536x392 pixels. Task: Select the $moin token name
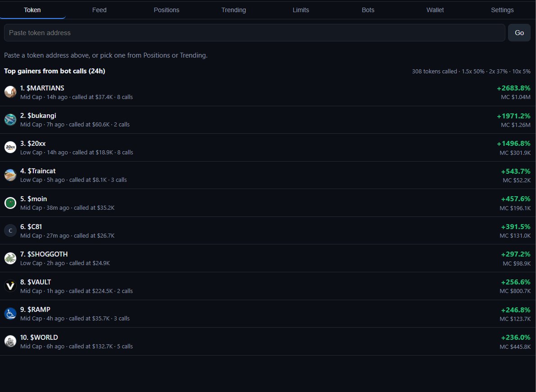[37, 199]
